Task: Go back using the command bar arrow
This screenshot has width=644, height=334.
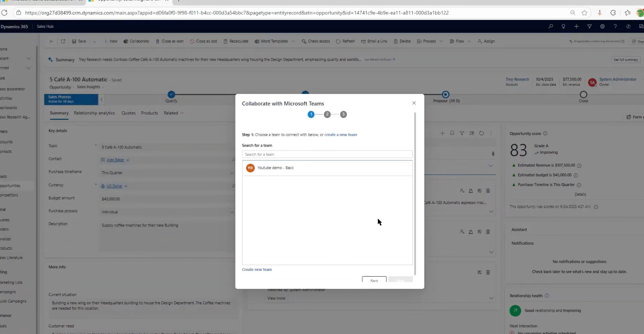Action: (51, 42)
